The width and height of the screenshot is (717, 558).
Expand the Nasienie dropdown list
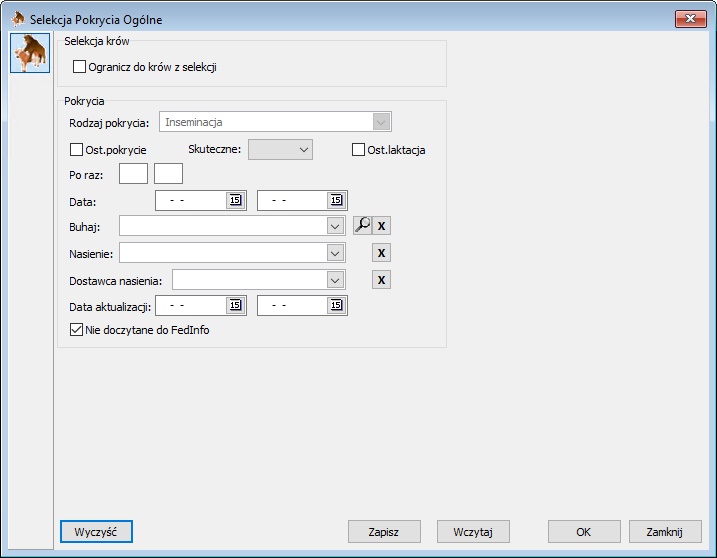click(336, 253)
